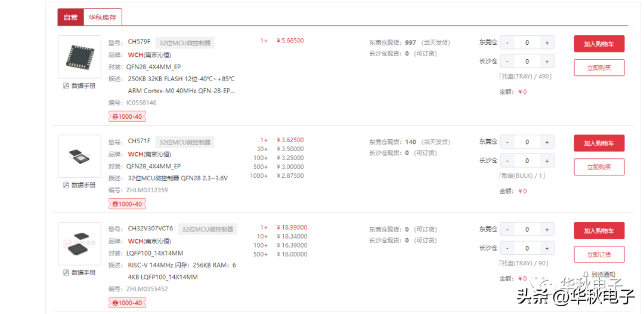Add CH579F to cart with 加入购物车
This screenshot has height=314, width=644.
tap(599, 44)
